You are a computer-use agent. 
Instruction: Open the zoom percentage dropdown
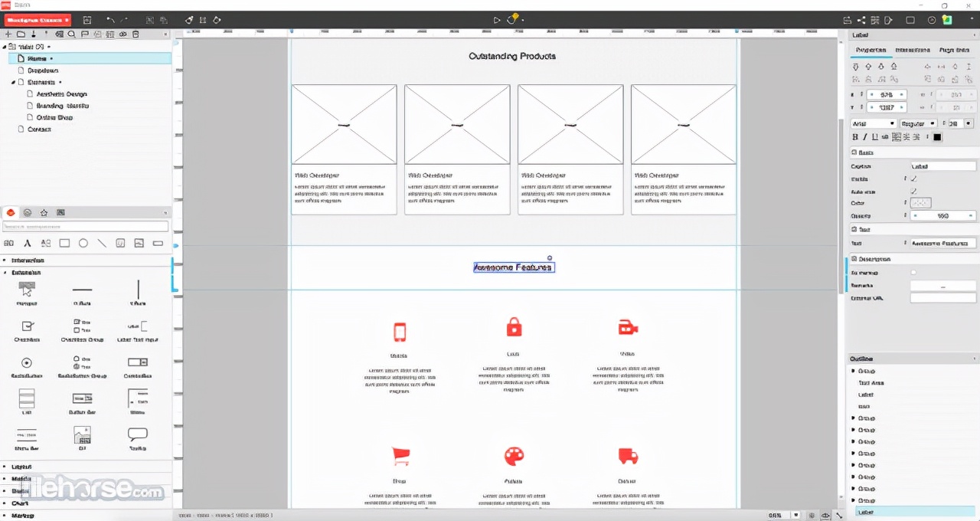coord(796,516)
